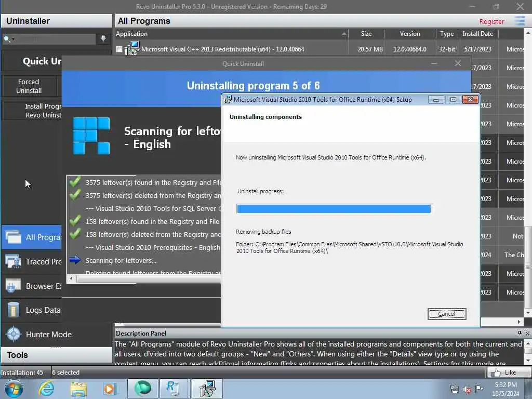532x399 pixels.
Task: Sort by the Version column header
Action: coord(410,34)
